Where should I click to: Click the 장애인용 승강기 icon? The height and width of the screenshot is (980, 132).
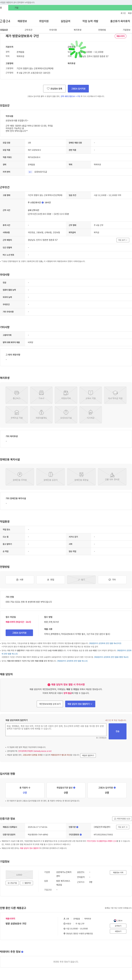(51, 477)
